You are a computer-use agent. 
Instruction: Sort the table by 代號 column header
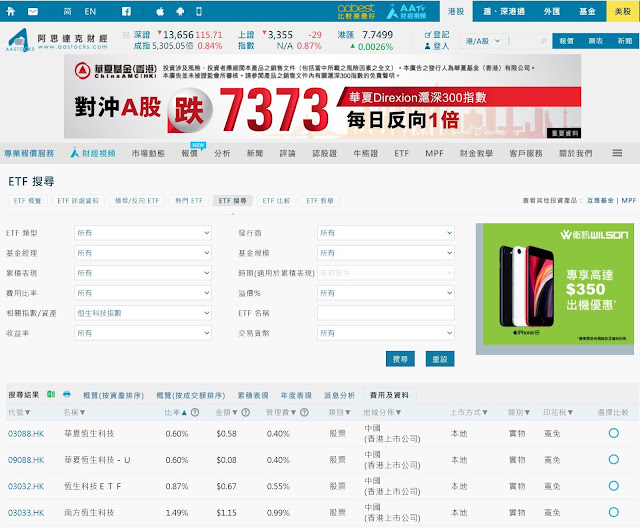(19, 413)
